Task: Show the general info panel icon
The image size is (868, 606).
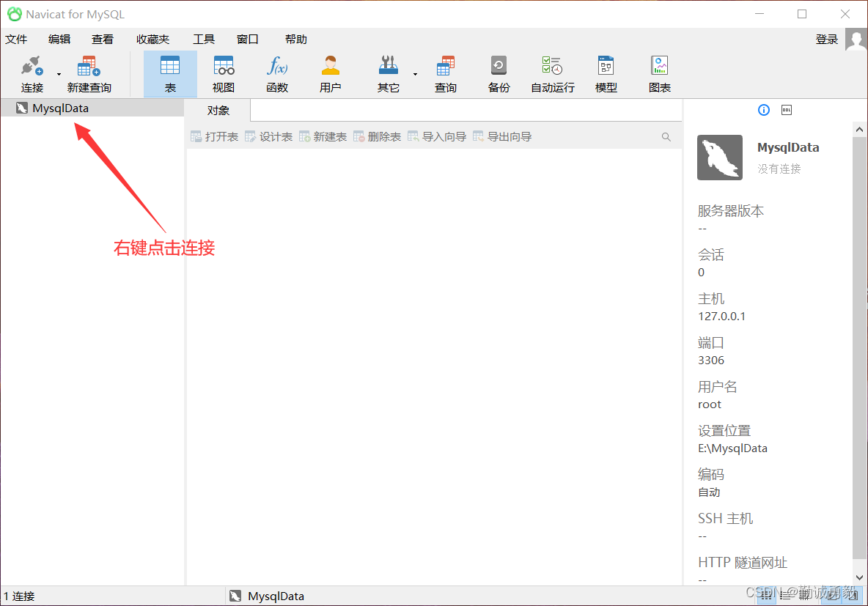Action: click(x=763, y=110)
